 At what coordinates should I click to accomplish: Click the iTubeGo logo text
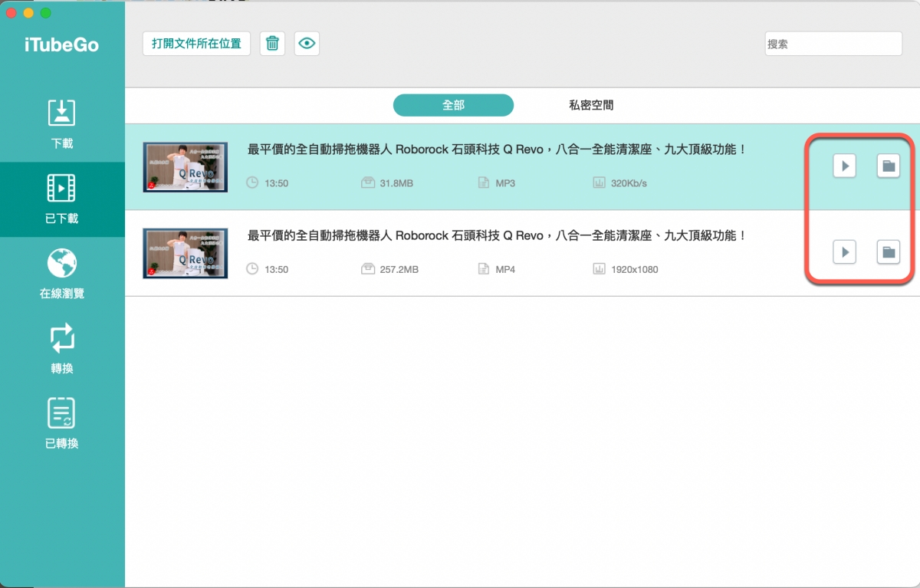[x=61, y=44]
